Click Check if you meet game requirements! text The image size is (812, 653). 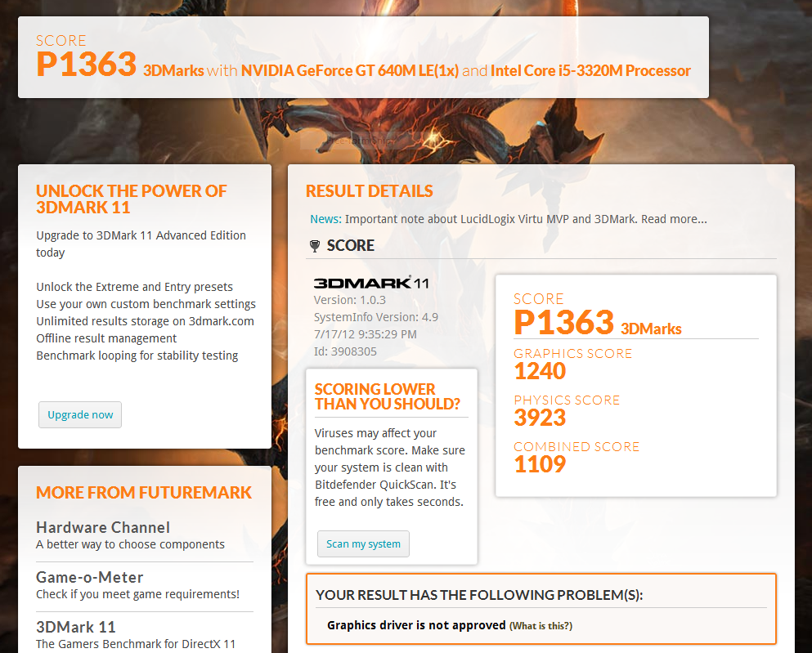(137, 594)
